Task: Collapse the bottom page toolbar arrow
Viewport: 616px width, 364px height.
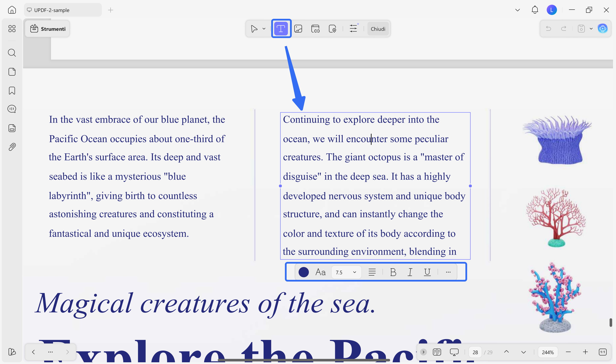Action: coord(423,352)
